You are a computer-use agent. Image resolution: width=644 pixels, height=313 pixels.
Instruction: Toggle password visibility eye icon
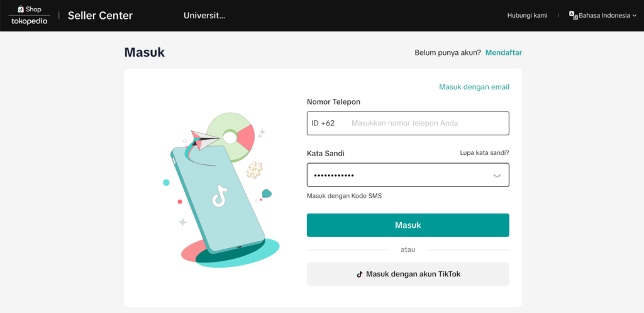(497, 176)
